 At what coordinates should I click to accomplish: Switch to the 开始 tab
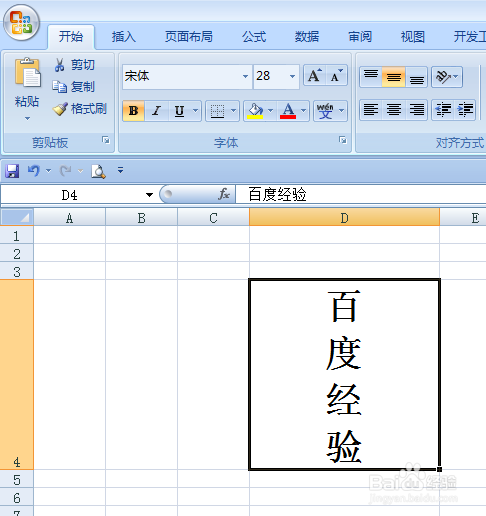[x=71, y=37]
